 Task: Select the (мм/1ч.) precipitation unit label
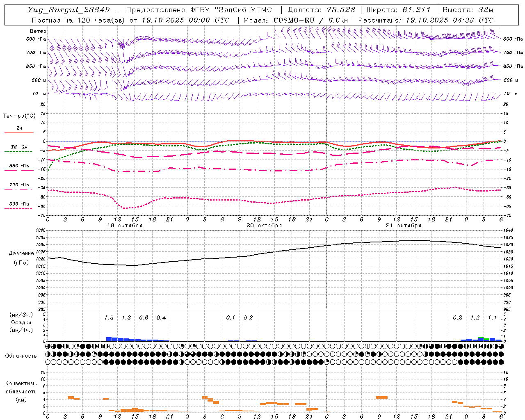click(x=21, y=330)
